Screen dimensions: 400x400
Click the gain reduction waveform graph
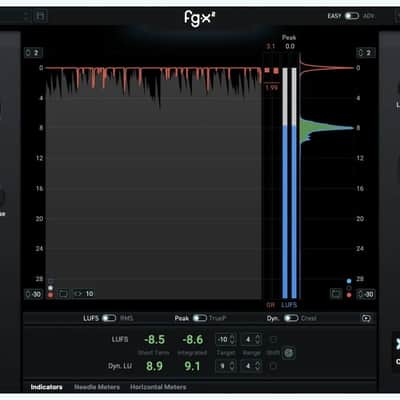pyautogui.click(x=153, y=183)
